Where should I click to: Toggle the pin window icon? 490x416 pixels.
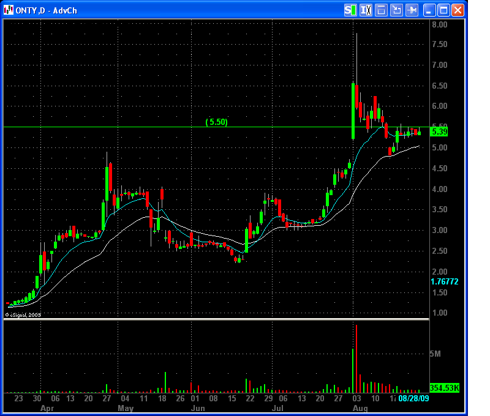[412, 10]
